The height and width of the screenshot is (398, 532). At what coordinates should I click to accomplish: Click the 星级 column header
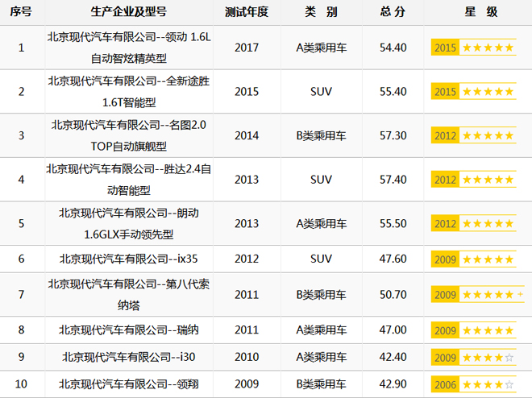(x=481, y=11)
